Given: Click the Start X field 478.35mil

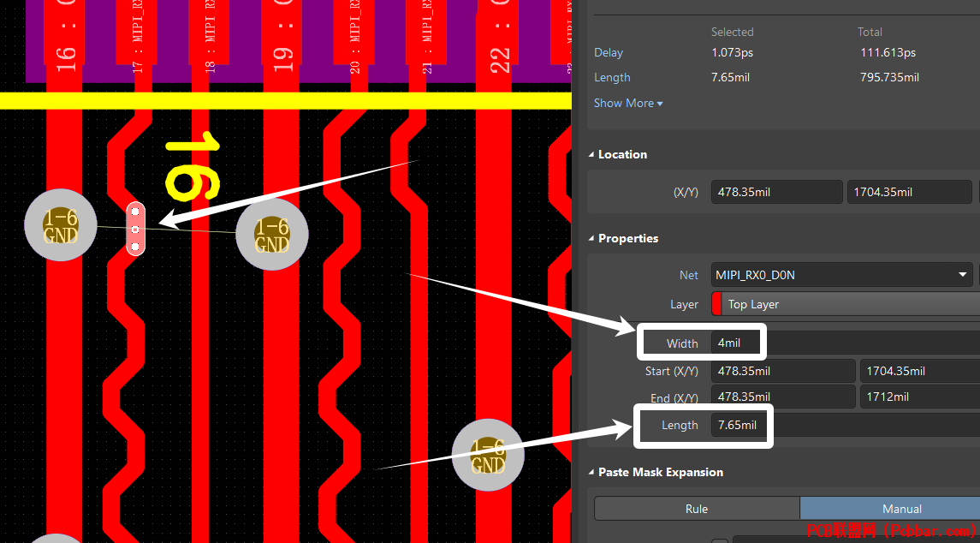Looking at the screenshot, I should coord(783,371).
